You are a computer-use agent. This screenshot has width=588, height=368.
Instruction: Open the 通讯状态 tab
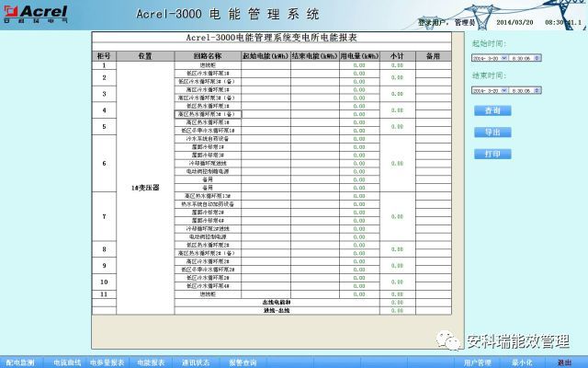coord(197,362)
